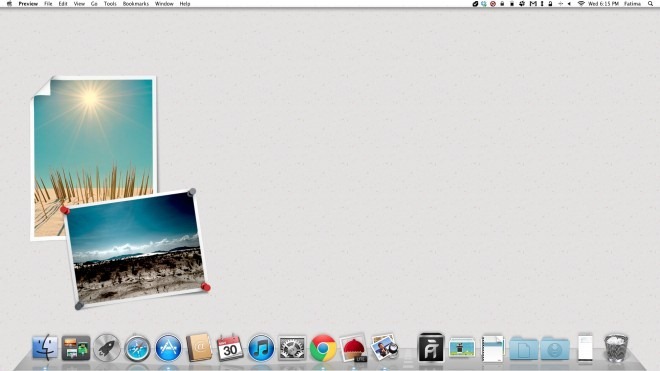
Task: Open the Fatima user menu
Action: (x=632, y=4)
